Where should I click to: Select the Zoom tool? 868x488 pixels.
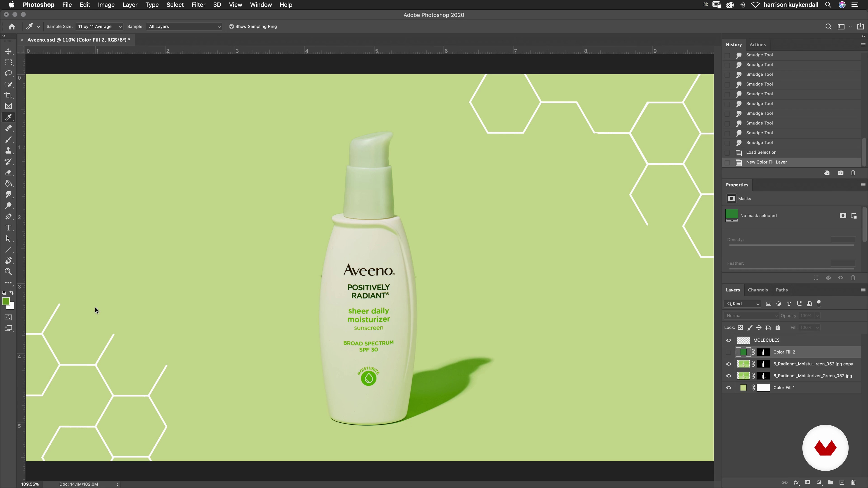[x=8, y=272]
